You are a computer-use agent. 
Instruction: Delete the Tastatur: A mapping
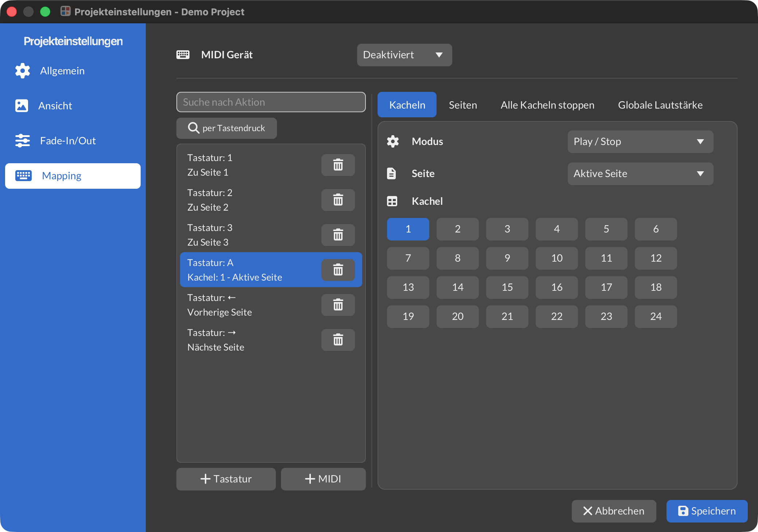[x=338, y=270]
